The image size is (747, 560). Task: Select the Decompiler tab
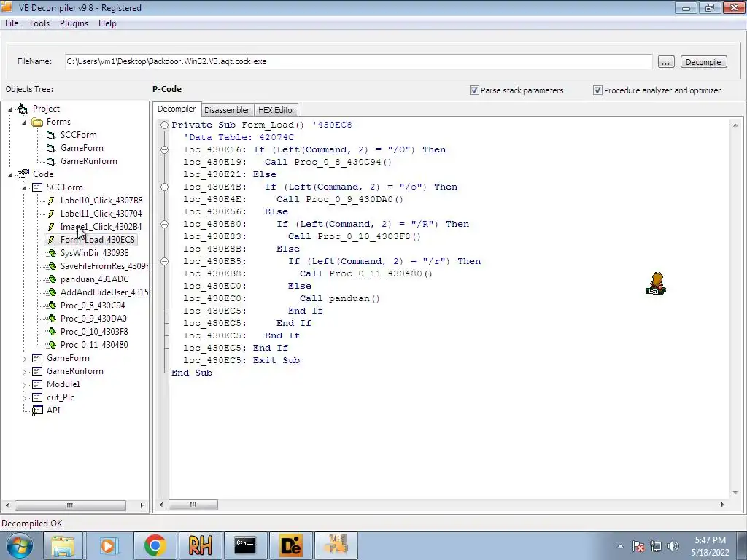click(x=177, y=109)
